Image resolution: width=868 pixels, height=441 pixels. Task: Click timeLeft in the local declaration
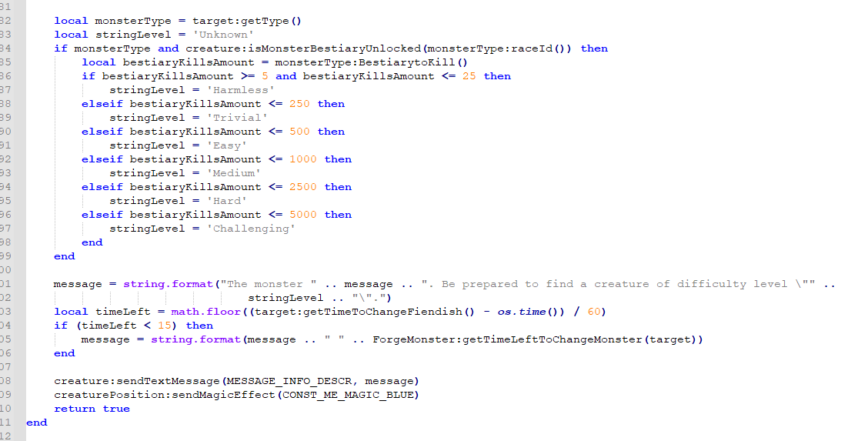(123, 312)
